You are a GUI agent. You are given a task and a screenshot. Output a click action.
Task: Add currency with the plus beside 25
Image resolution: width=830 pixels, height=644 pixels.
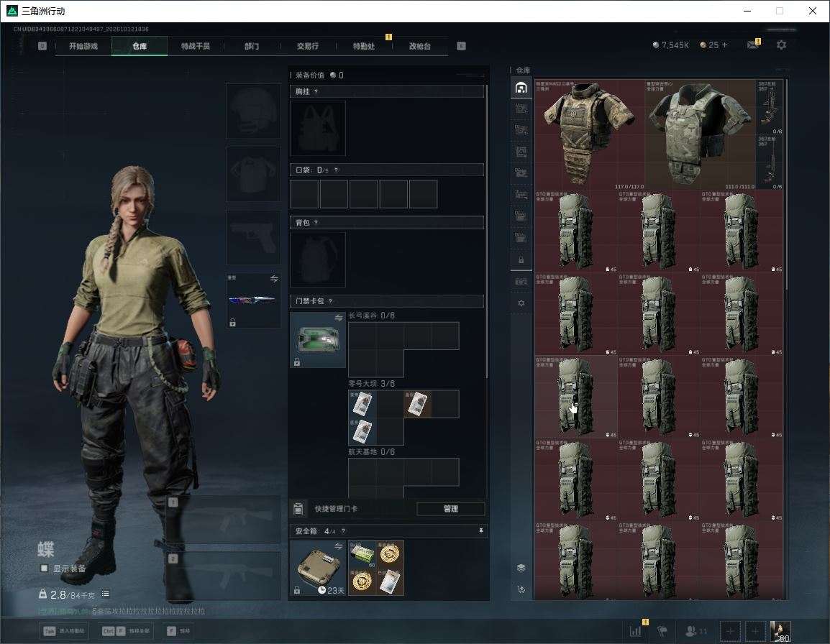point(725,45)
